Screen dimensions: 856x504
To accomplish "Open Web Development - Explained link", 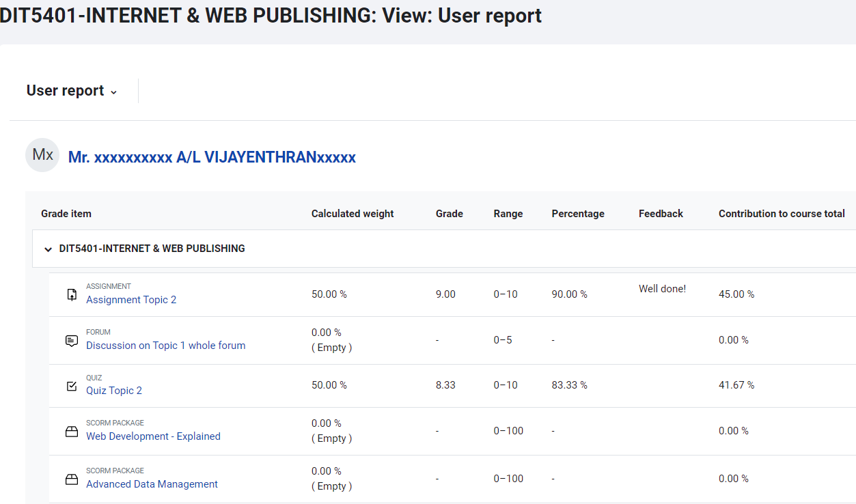I will pos(153,436).
